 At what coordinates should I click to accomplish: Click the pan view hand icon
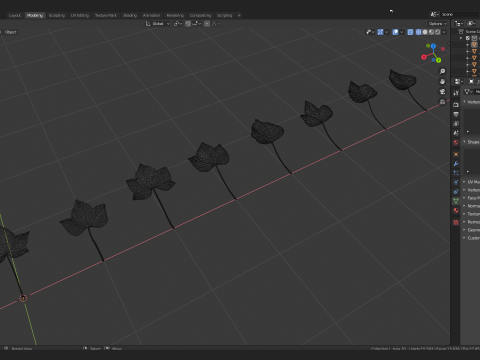coord(442,82)
